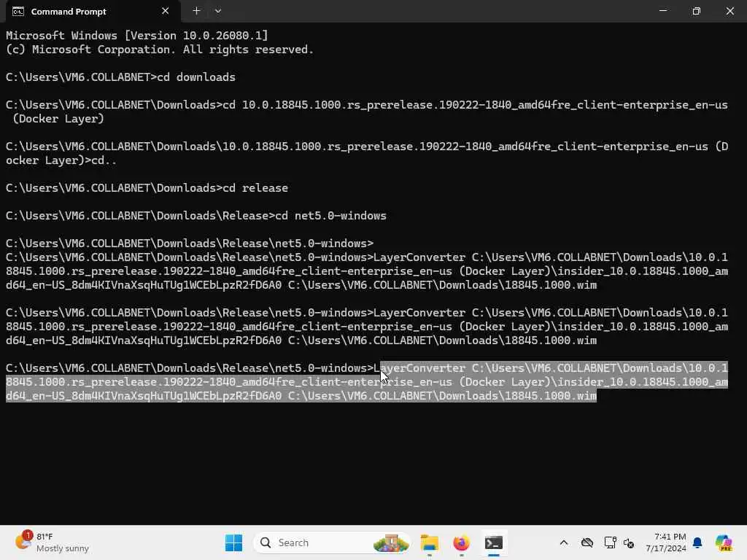Open the weather widget showing 81°F

click(53, 542)
